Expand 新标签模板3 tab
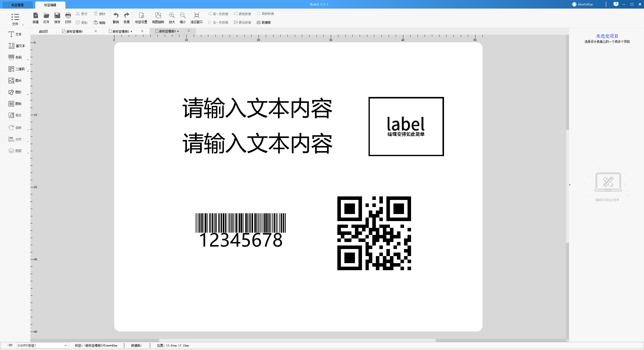This screenshot has height=350, width=644. (168, 31)
